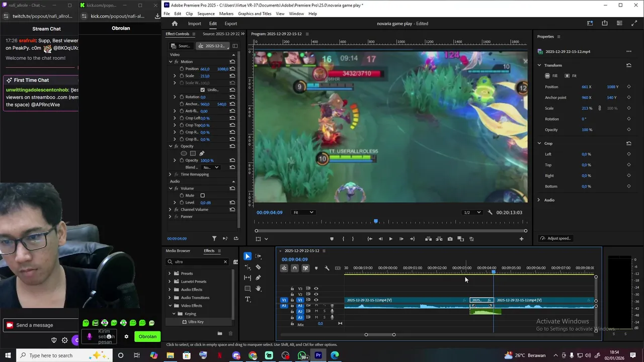The image size is (644, 362).
Task: Open the Fit zoom level dropdown
Action: coord(303,212)
